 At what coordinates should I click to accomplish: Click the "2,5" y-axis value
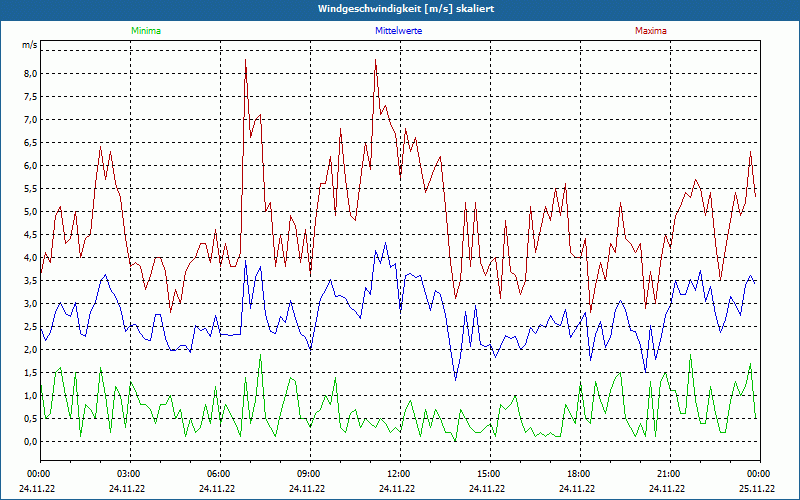[x=31, y=327]
